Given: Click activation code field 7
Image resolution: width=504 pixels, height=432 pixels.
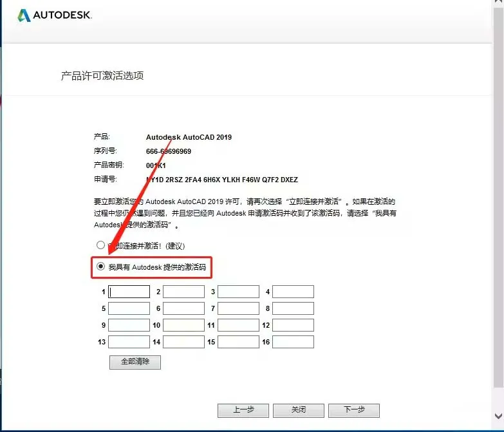Looking at the screenshot, I should pyautogui.click(x=238, y=308).
